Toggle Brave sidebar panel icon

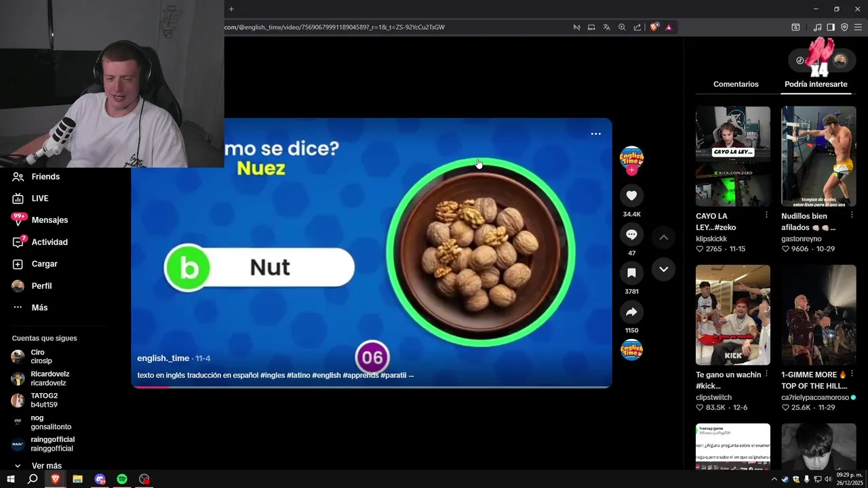pyautogui.click(x=831, y=27)
